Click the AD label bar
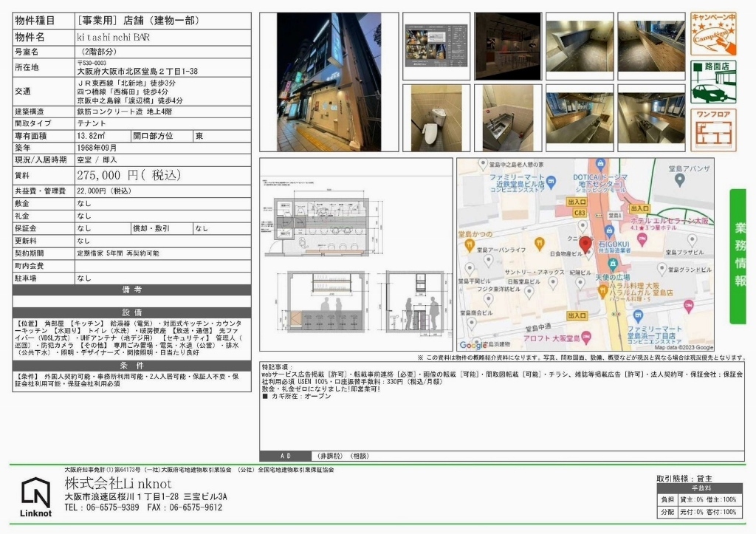 pos(286,456)
